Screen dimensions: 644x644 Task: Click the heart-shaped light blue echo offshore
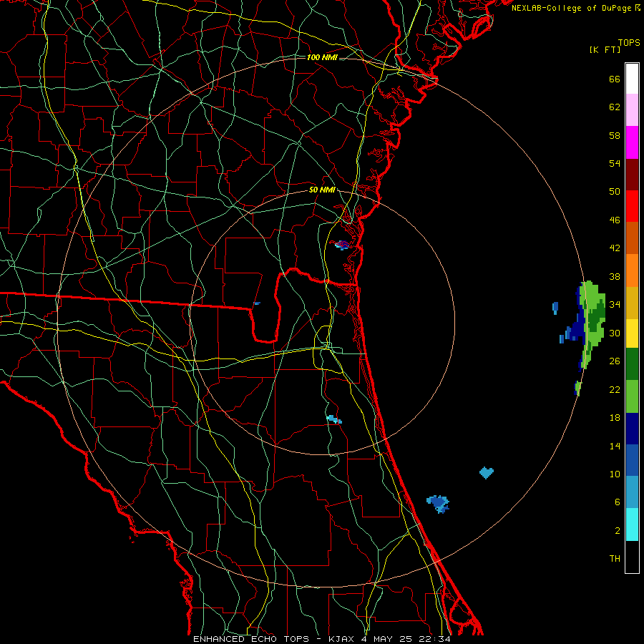[487, 473]
